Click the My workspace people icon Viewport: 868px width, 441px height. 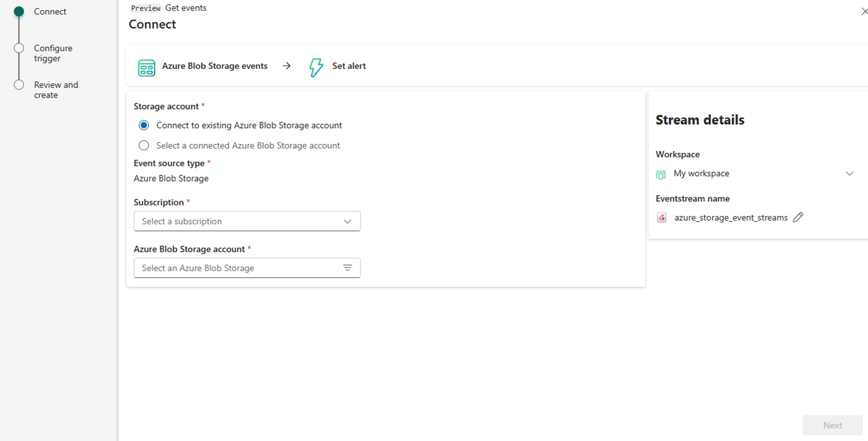661,174
